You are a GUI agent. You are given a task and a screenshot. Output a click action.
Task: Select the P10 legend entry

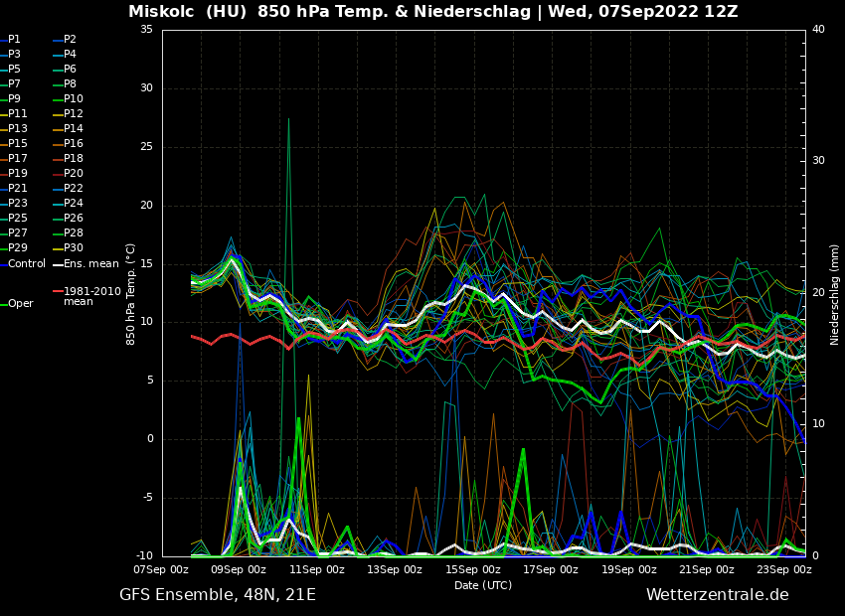(x=73, y=99)
